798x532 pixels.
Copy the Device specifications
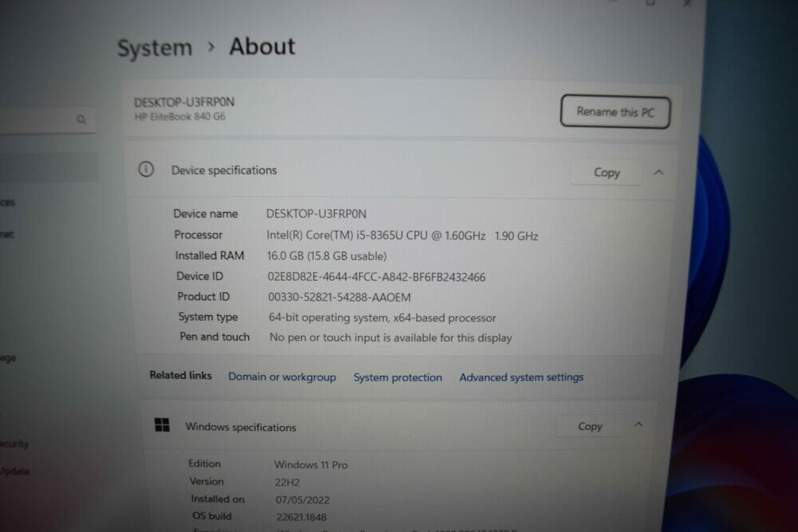point(606,173)
